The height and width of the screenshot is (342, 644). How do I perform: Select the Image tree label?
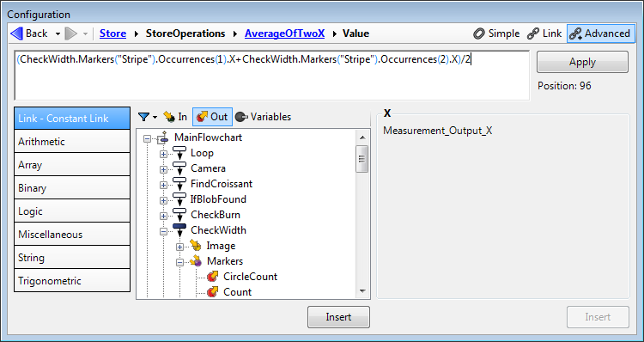[x=221, y=246]
